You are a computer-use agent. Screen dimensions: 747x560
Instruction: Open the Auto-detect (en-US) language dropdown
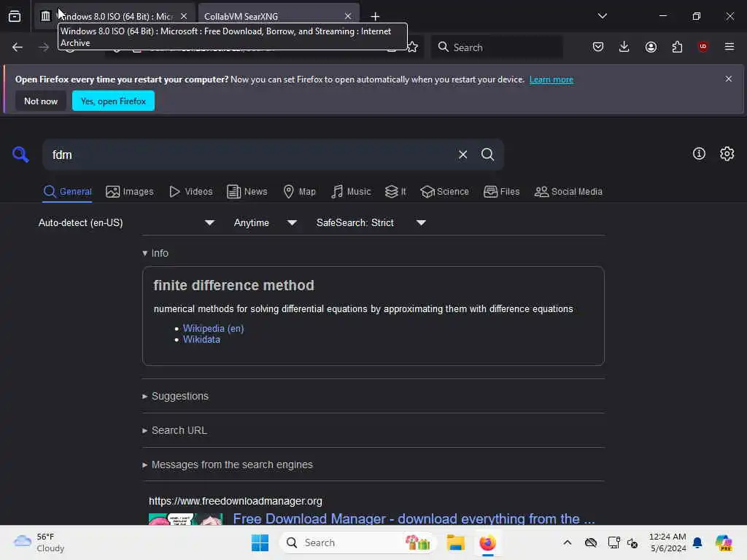[x=126, y=223]
